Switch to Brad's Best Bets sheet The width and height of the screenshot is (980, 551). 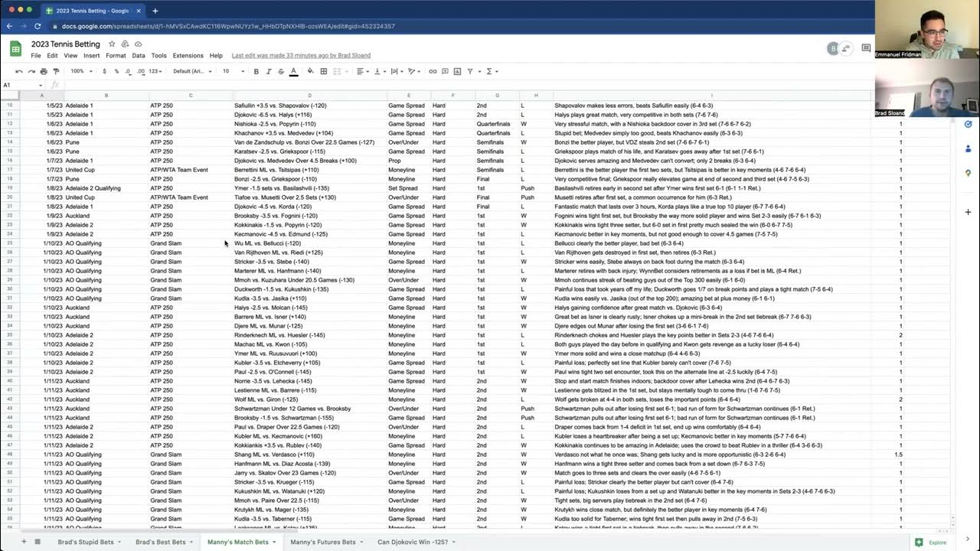(161, 542)
